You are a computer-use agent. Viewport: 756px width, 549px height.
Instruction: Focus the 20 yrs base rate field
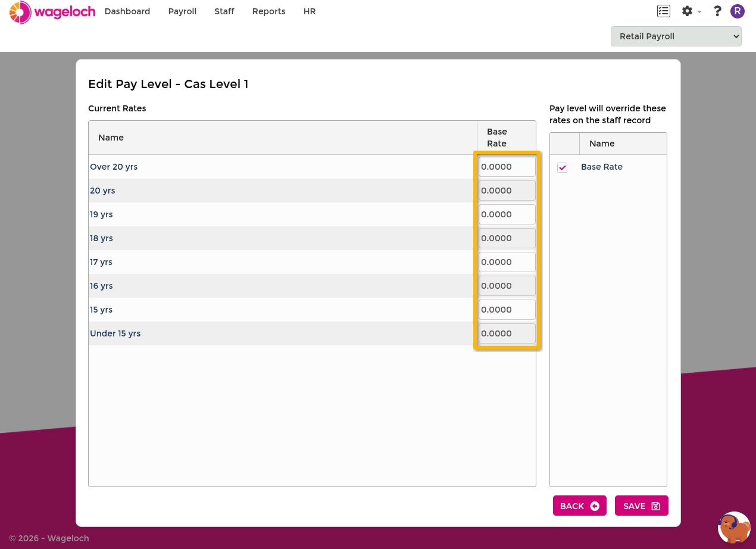point(507,191)
